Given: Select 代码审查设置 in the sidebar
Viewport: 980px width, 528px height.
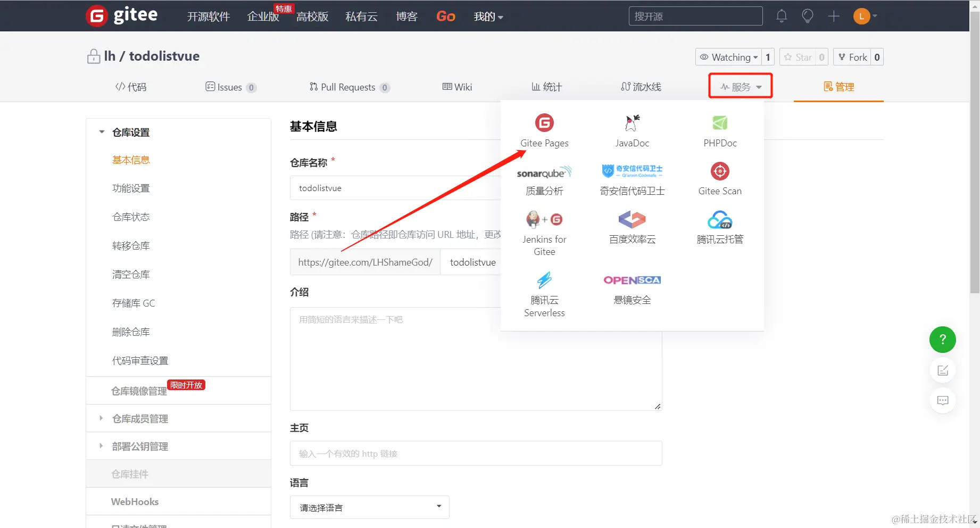Looking at the screenshot, I should 140,361.
